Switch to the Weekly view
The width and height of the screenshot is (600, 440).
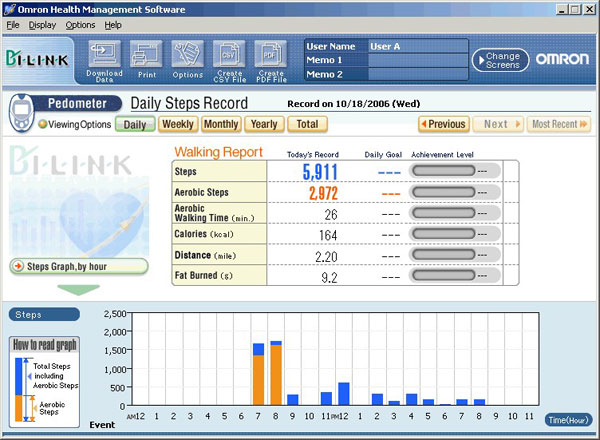[x=178, y=124]
